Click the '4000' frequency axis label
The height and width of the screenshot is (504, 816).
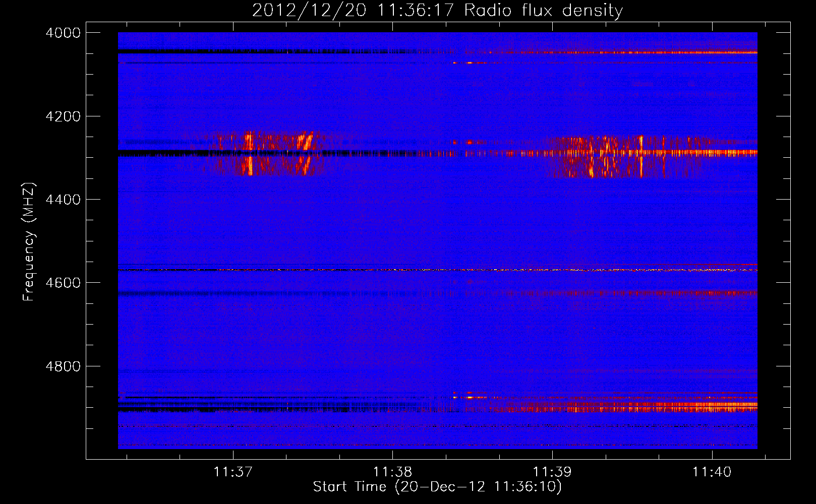coord(63,33)
